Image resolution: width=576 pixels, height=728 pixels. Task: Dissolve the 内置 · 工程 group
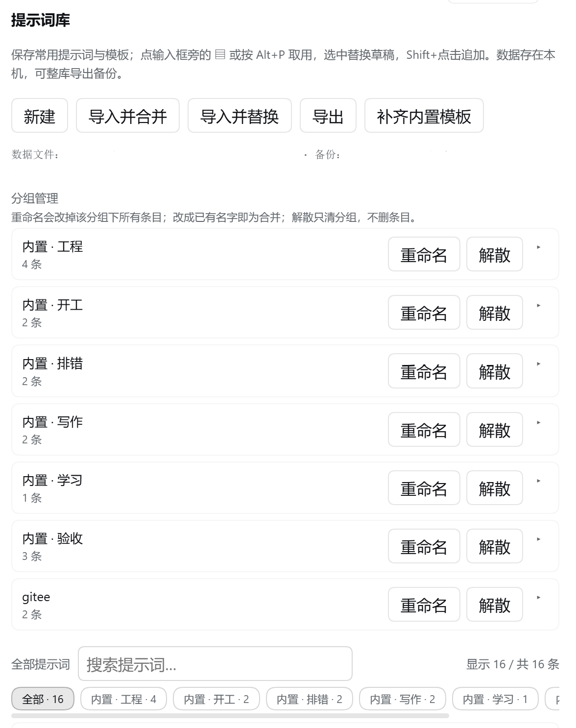click(x=495, y=254)
